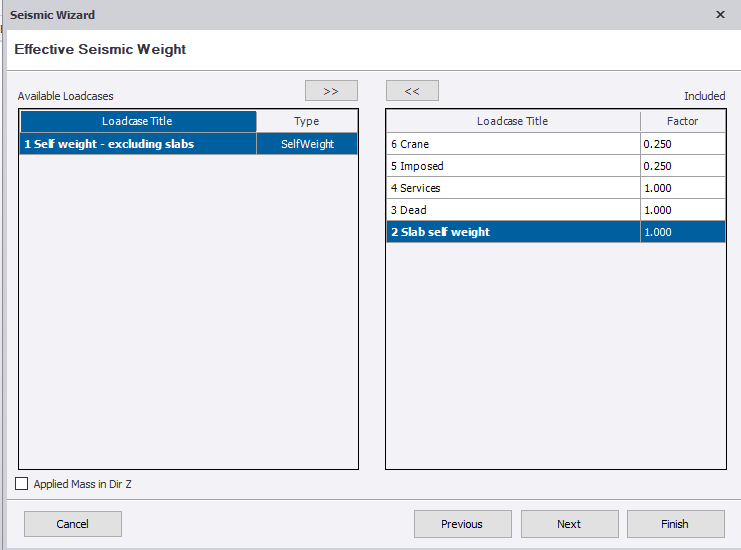Edit the Slab self weight factor cell
Image resolution: width=741 pixels, height=550 pixels.
683,232
